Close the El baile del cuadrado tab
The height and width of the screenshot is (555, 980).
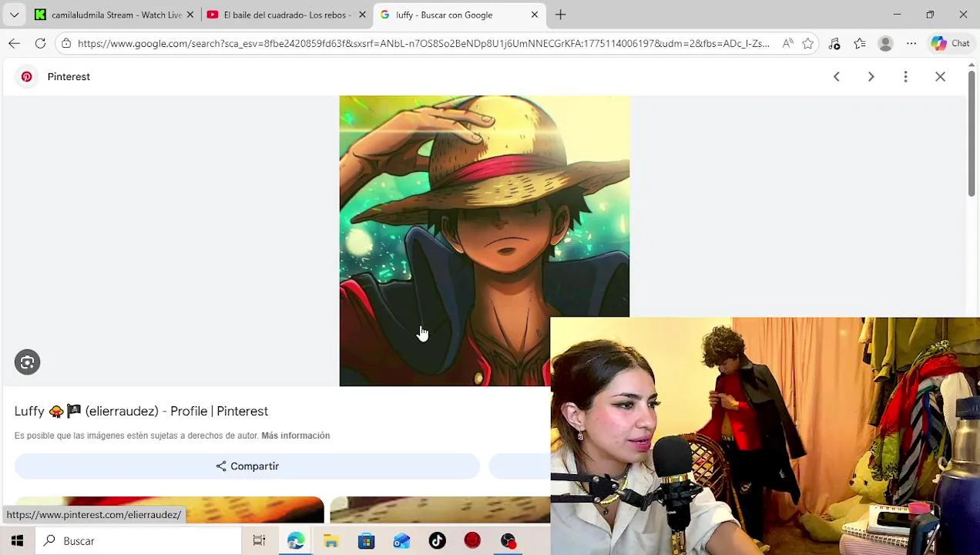pyautogui.click(x=362, y=15)
